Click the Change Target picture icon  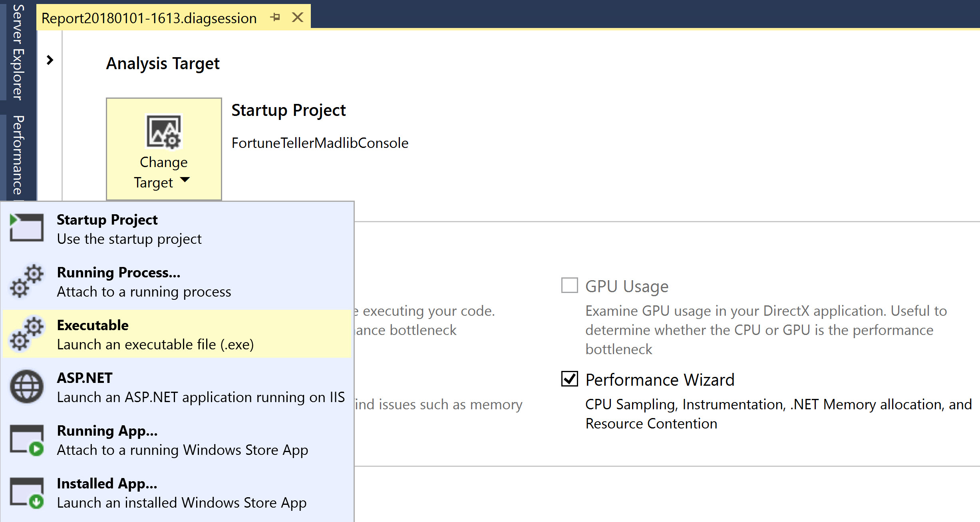(164, 131)
